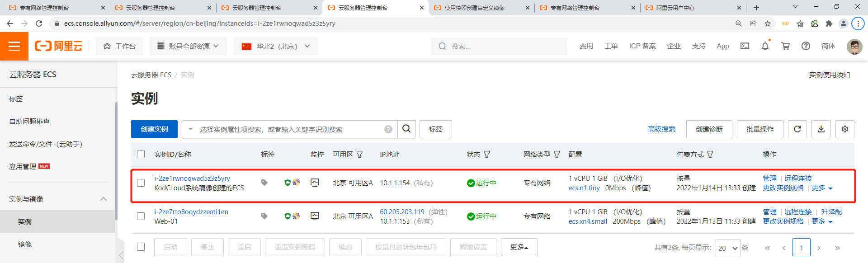Viewport: 868px width, 263px height.
Task: Open Cloud Shell terminal icon
Action: point(745,46)
